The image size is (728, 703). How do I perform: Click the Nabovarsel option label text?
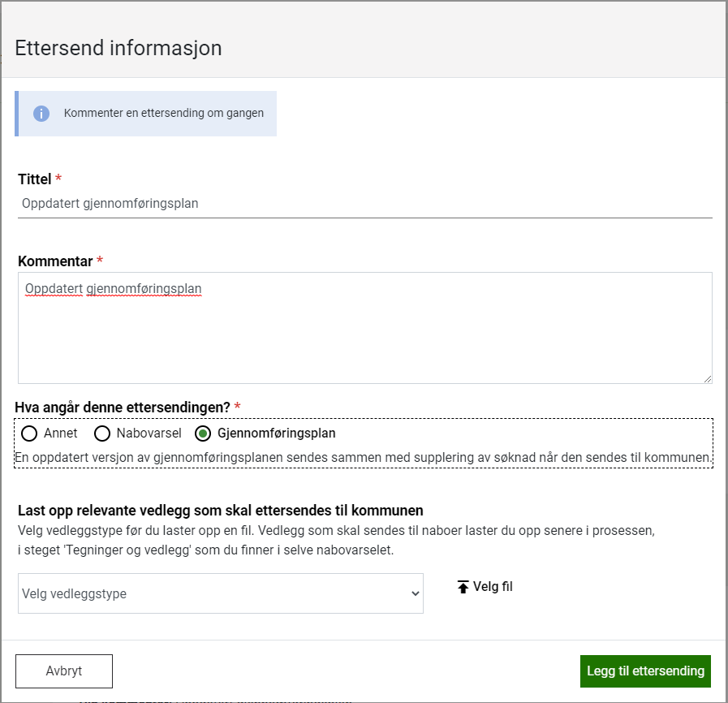coord(149,433)
